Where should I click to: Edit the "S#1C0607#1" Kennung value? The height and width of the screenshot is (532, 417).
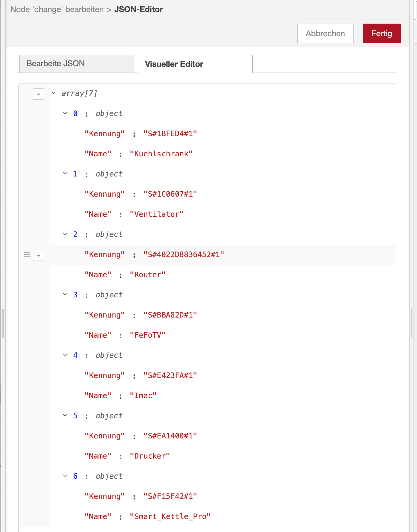tap(170, 194)
